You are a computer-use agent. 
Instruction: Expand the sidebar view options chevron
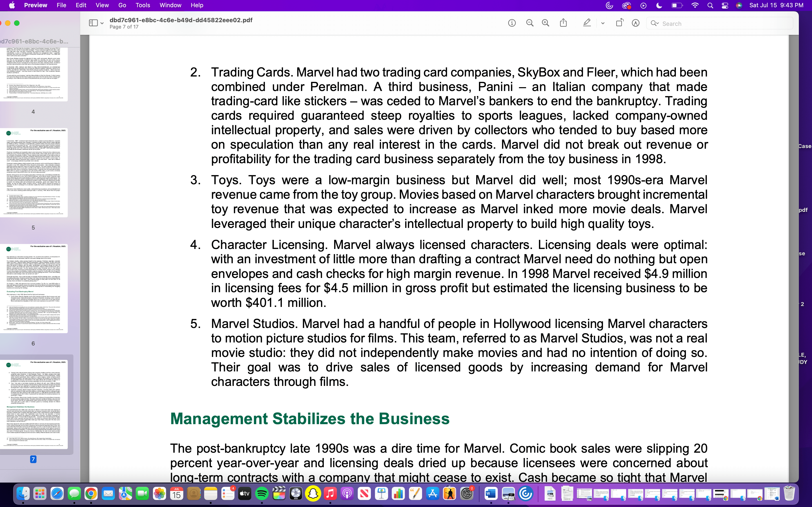[102, 24]
